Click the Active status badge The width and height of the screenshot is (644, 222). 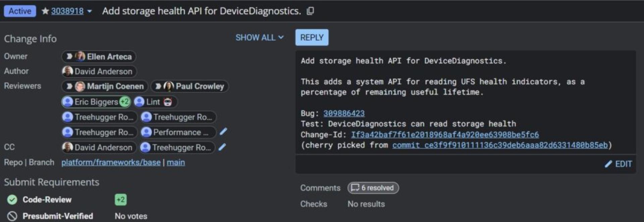tap(20, 11)
